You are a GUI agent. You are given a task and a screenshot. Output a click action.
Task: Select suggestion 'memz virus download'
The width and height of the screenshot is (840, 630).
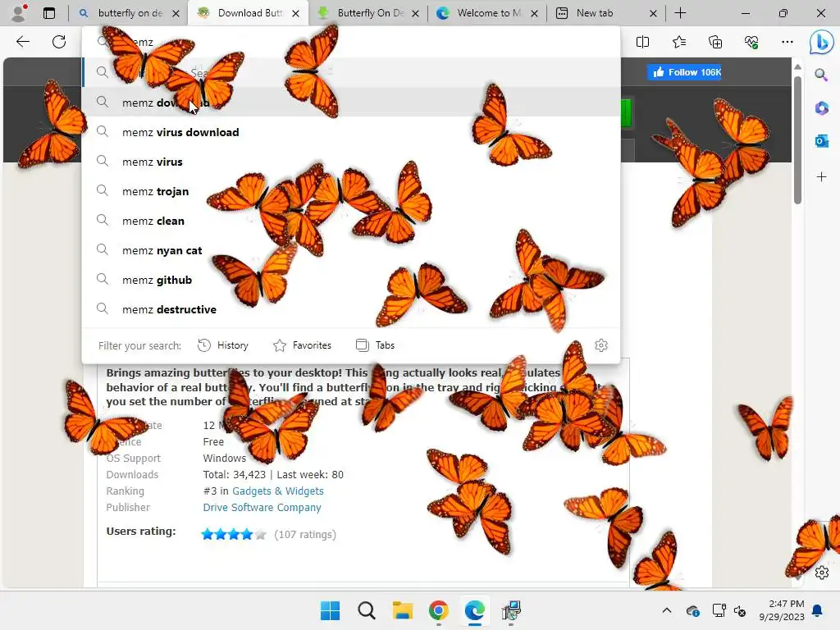351,132
